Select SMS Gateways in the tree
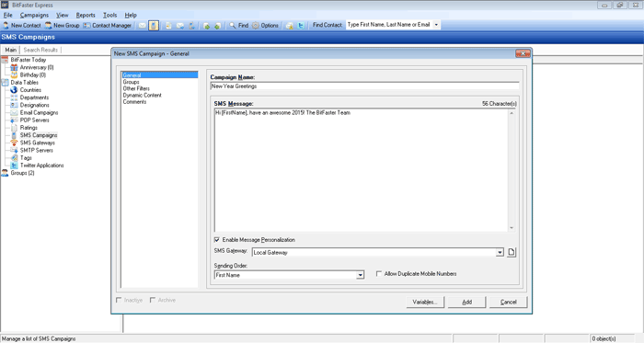Screen dimensions: 644x343 tap(38, 143)
